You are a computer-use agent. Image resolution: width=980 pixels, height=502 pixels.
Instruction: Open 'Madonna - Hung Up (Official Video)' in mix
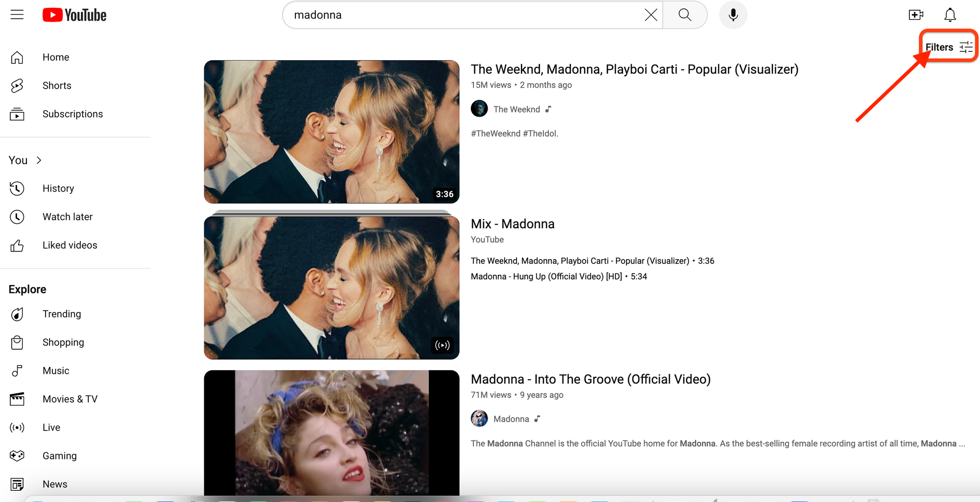(x=559, y=276)
